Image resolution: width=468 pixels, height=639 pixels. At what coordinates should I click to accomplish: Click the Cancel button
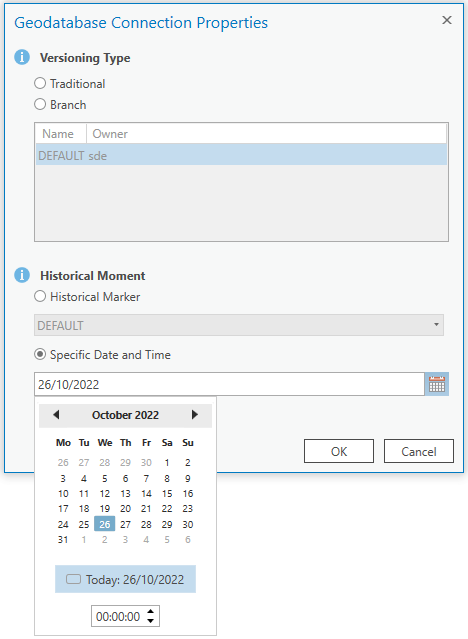[x=419, y=451]
